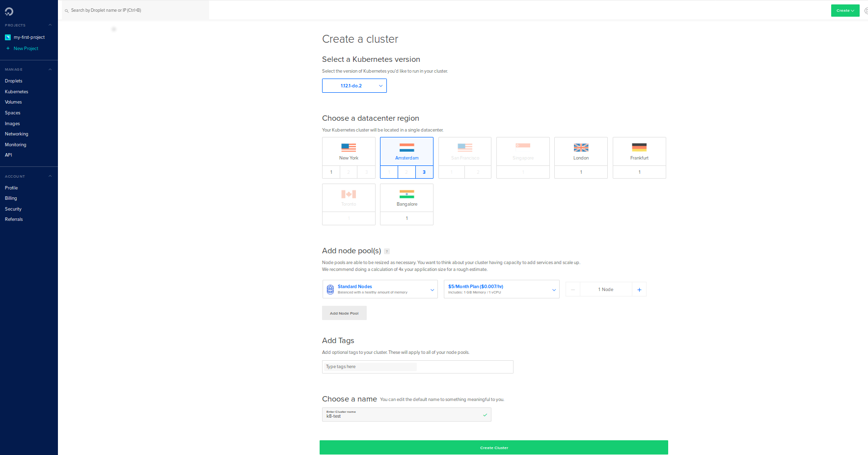Open the Kubernetes version dropdown
The image size is (868, 455).
click(x=354, y=86)
